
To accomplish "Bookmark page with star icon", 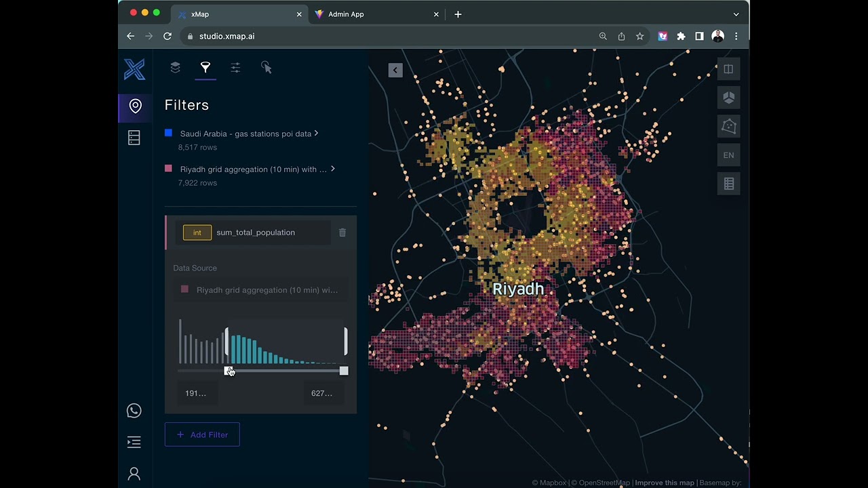I will [639, 36].
